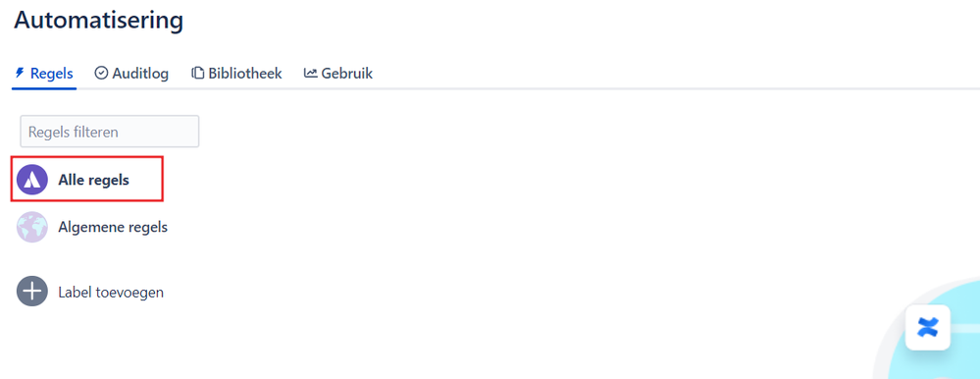Click the Automatisering page heading
The width and height of the screenshot is (980, 379).
click(99, 20)
